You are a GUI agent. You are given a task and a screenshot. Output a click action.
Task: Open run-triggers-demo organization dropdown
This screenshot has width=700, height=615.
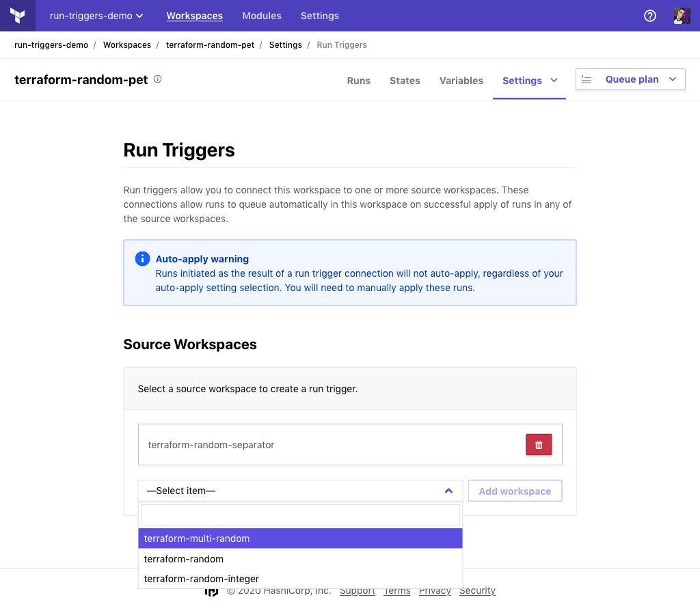(96, 16)
